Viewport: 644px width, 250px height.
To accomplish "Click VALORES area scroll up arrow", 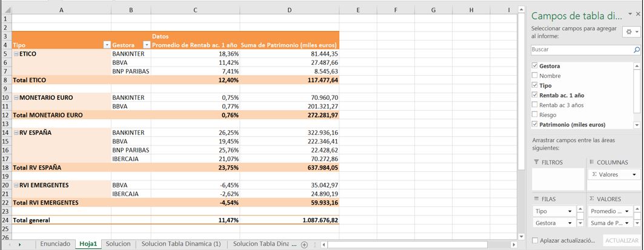I will click(637, 209).
